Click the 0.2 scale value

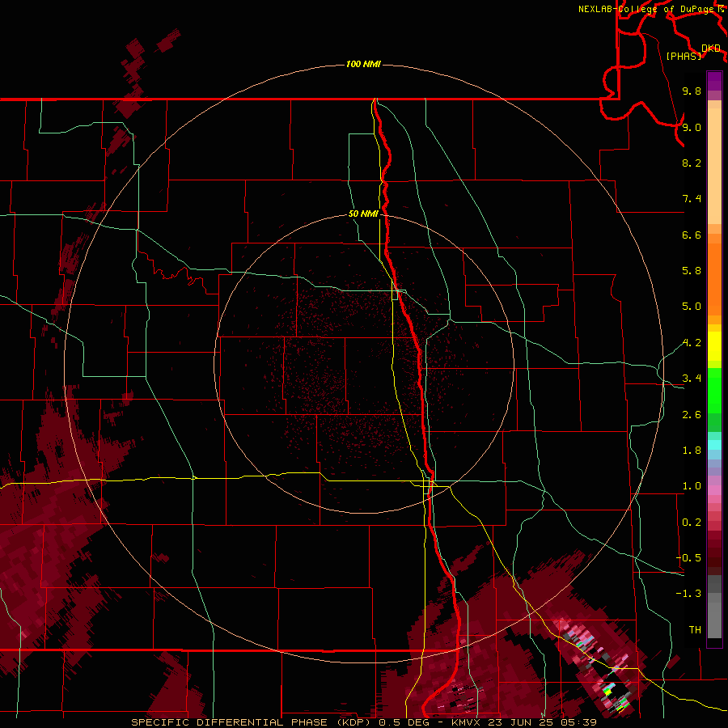692,523
